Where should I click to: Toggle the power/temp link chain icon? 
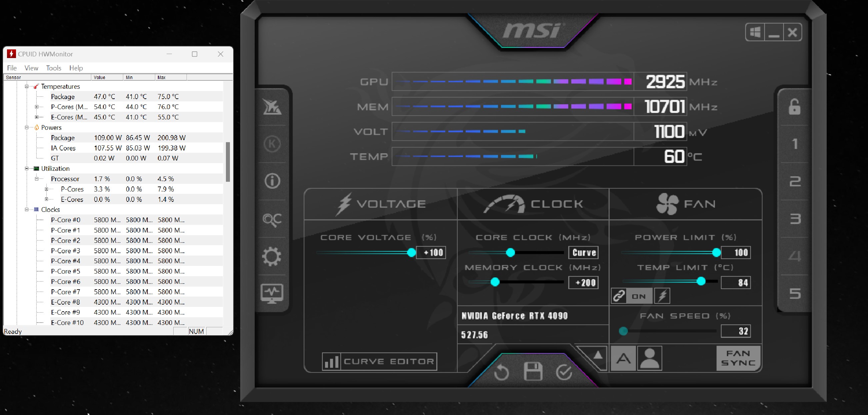pyautogui.click(x=619, y=296)
